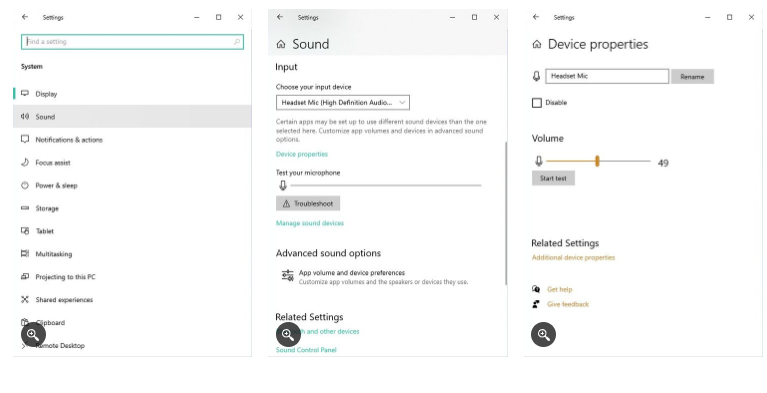Viewport: 767px width, 393px height.
Task: Click the Multitasking icon in sidebar
Action: 25,254
